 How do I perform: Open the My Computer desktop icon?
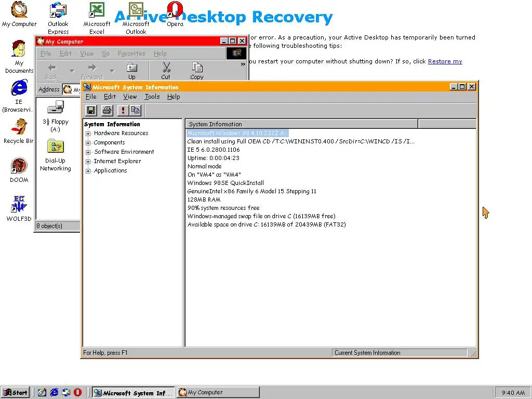(19, 15)
